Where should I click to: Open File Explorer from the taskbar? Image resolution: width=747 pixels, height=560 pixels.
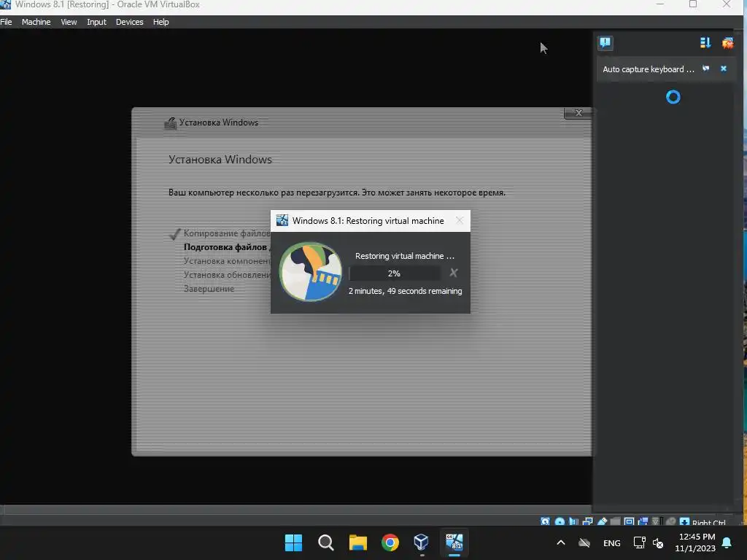[357, 542]
